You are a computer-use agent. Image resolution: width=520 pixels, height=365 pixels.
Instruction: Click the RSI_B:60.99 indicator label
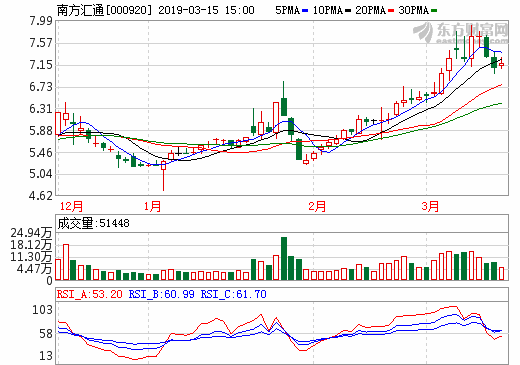click(x=162, y=294)
